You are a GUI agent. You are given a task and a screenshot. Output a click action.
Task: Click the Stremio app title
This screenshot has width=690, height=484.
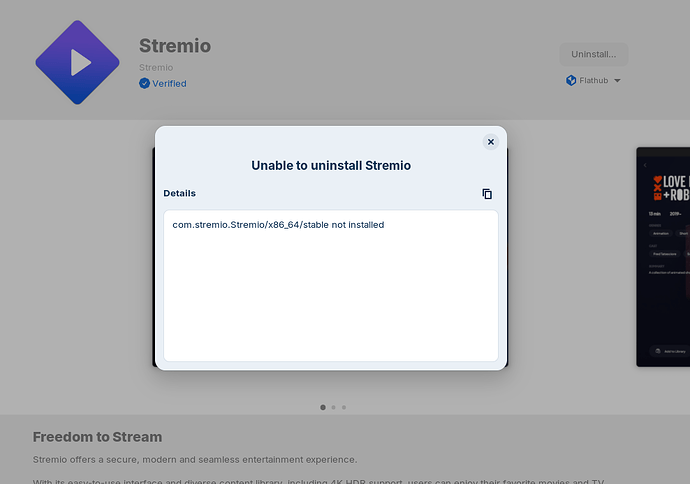tap(175, 46)
